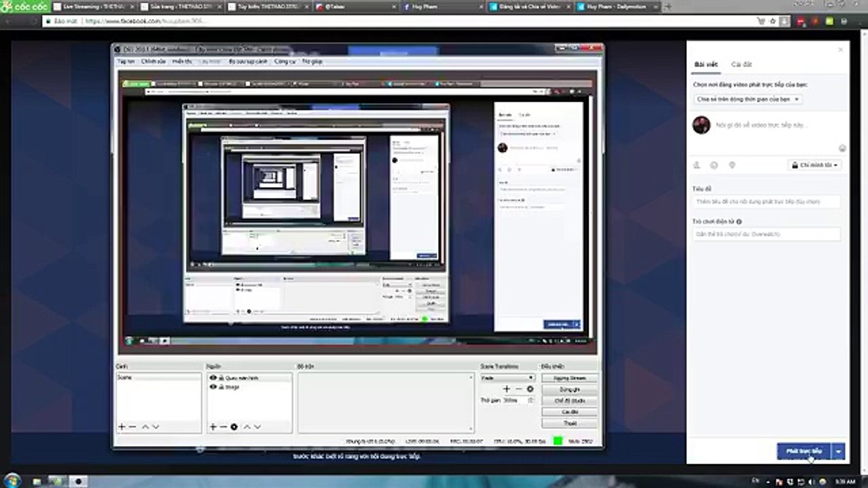Open a new browser tab
This screenshot has width=868, height=488.
coord(669,7)
